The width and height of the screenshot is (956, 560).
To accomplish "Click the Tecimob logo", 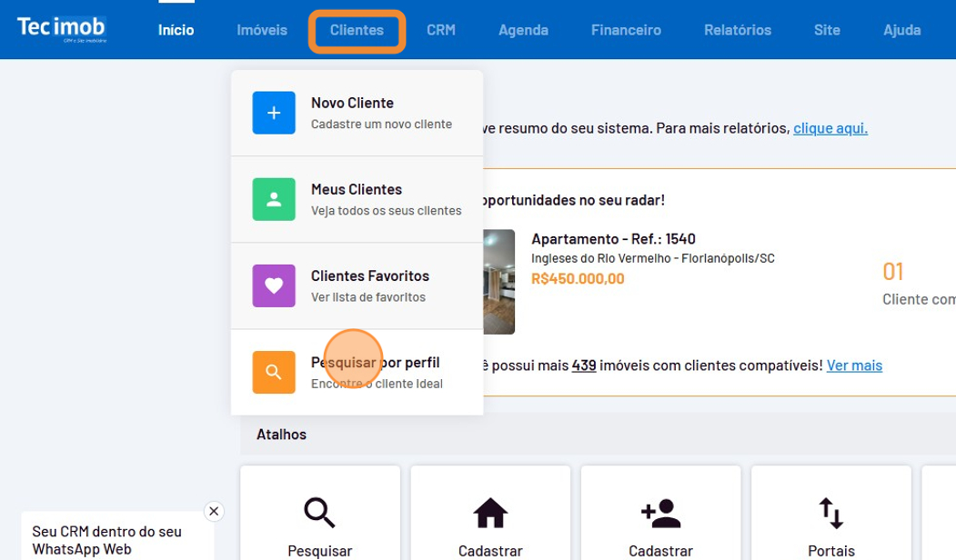I will click(62, 29).
